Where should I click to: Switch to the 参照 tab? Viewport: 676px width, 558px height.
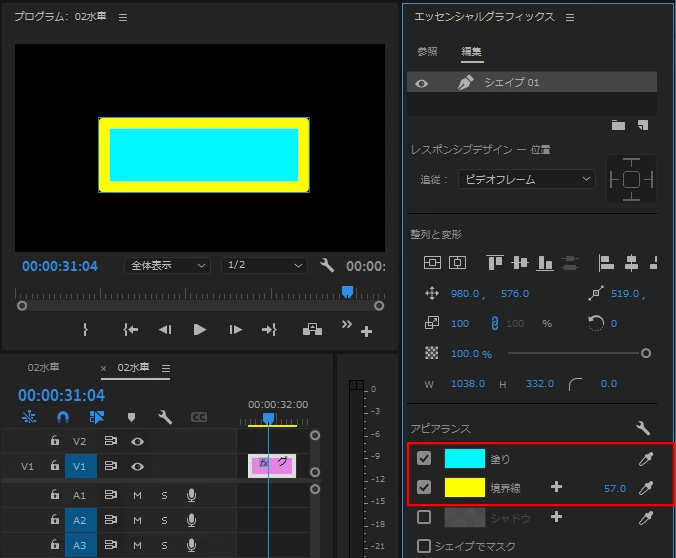[x=427, y=52]
